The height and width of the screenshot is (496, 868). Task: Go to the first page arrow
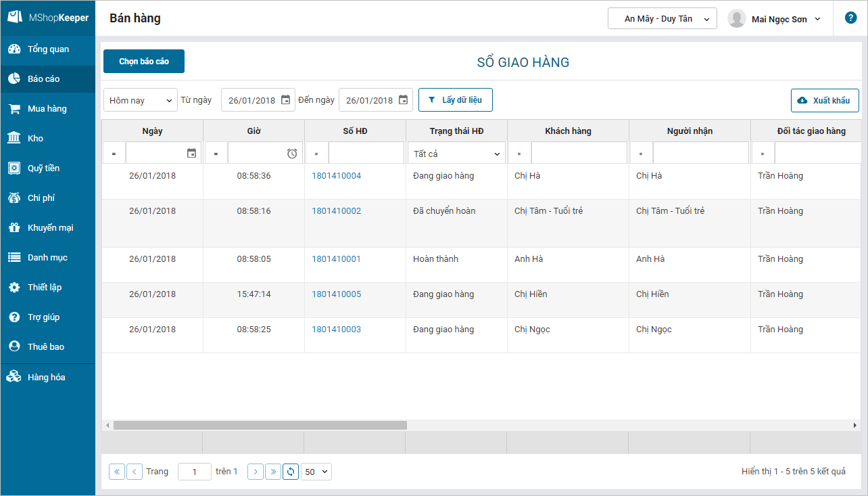click(x=117, y=472)
